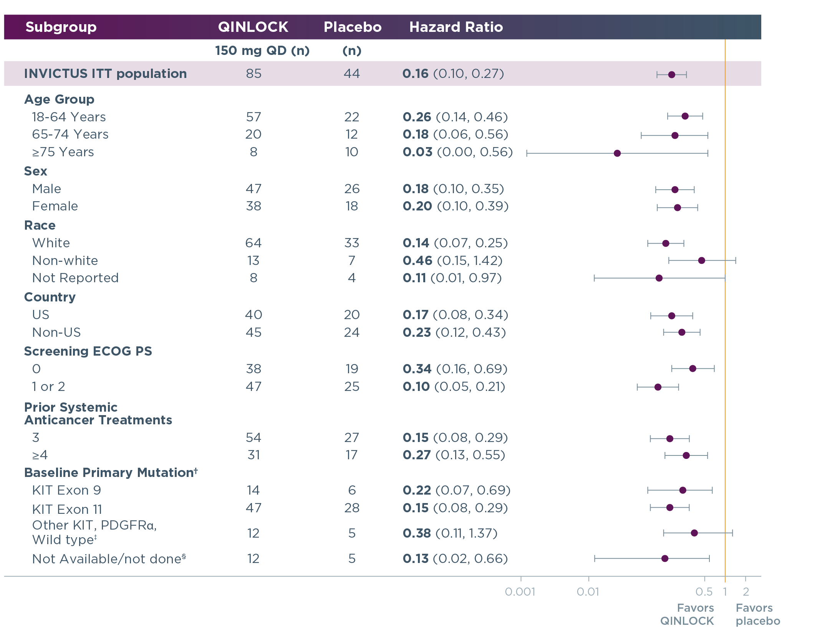The height and width of the screenshot is (639, 840).
Task: Click the 'QINLOCK' column header
Action: [253, 27]
